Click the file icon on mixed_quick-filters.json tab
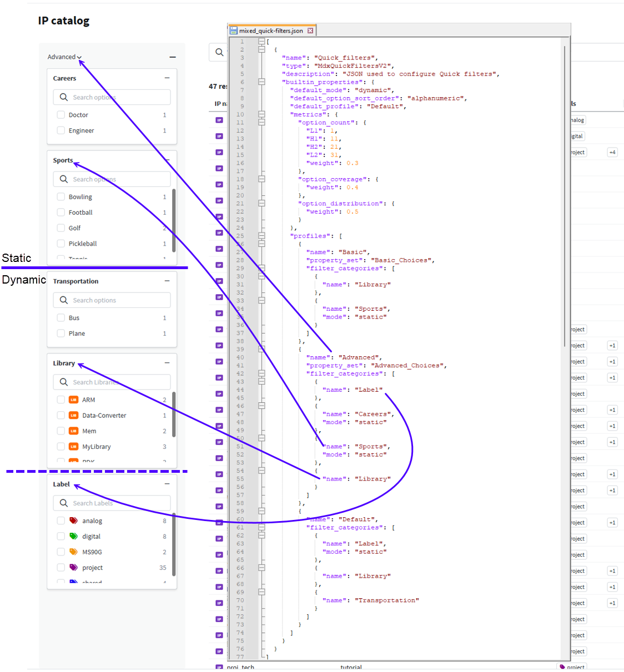 click(234, 31)
